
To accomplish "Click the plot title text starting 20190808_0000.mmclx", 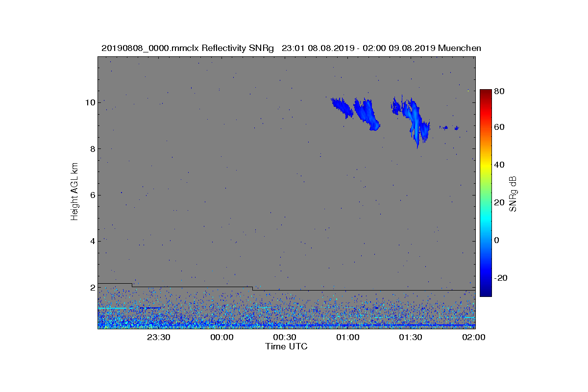I will click(x=291, y=48).
